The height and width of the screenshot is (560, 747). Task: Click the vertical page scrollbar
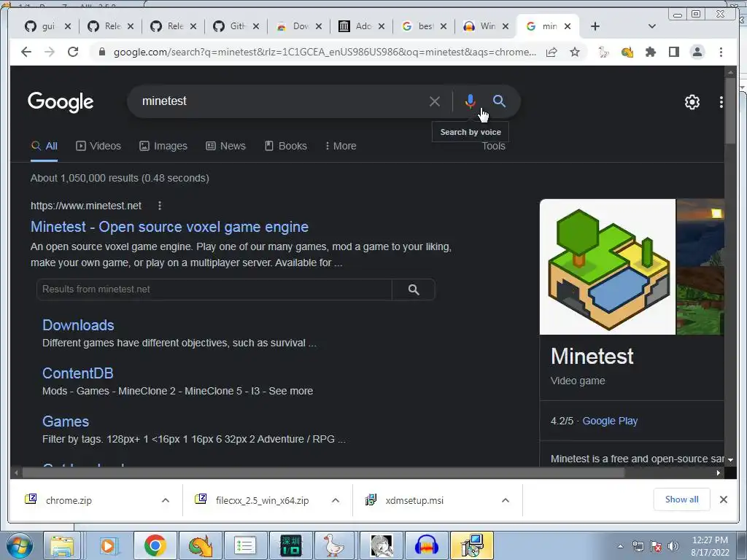729,111
